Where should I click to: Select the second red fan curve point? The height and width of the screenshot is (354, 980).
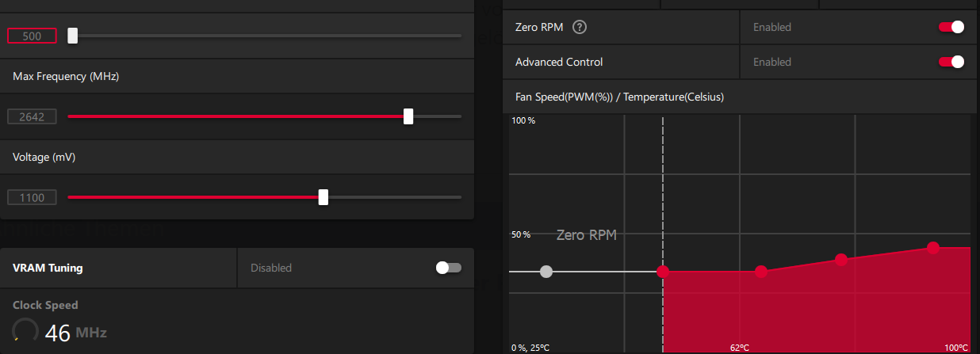[x=761, y=272]
